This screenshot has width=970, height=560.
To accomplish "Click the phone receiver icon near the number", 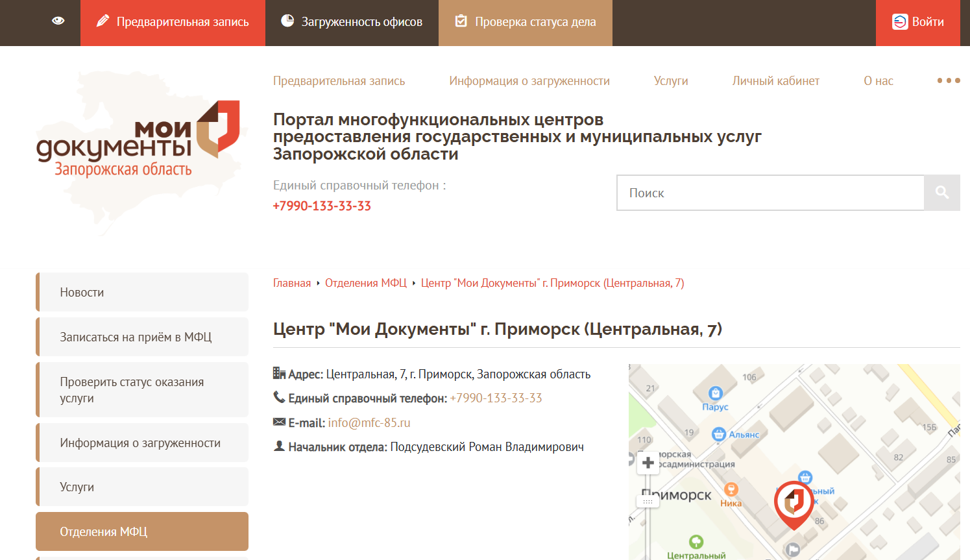I will pyautogui.click(x=278, y=398).
